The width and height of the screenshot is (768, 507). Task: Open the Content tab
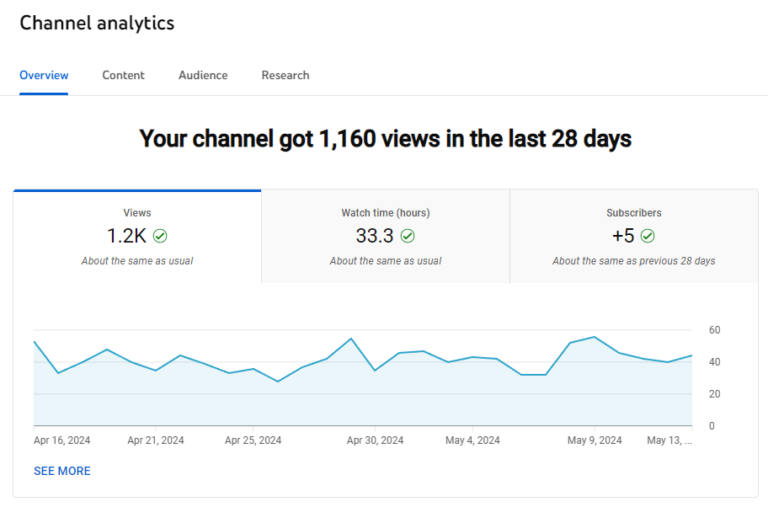pyautogui.click(x=123, y=75)
